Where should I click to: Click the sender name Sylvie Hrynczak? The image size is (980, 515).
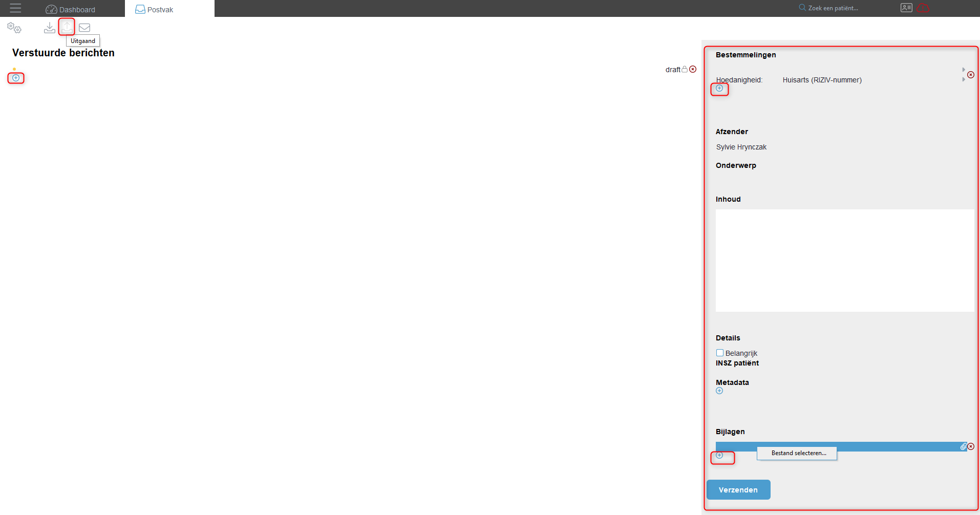coord(741,147)
